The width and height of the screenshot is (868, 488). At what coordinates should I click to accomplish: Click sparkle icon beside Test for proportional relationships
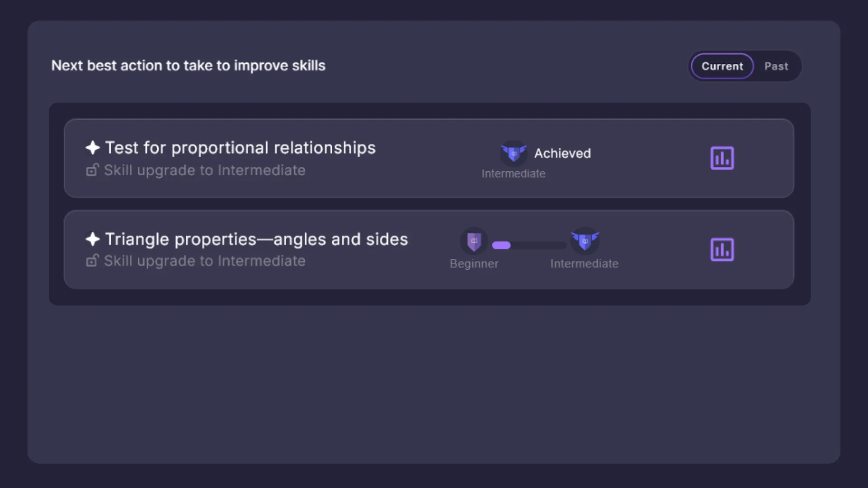(93, 148)
